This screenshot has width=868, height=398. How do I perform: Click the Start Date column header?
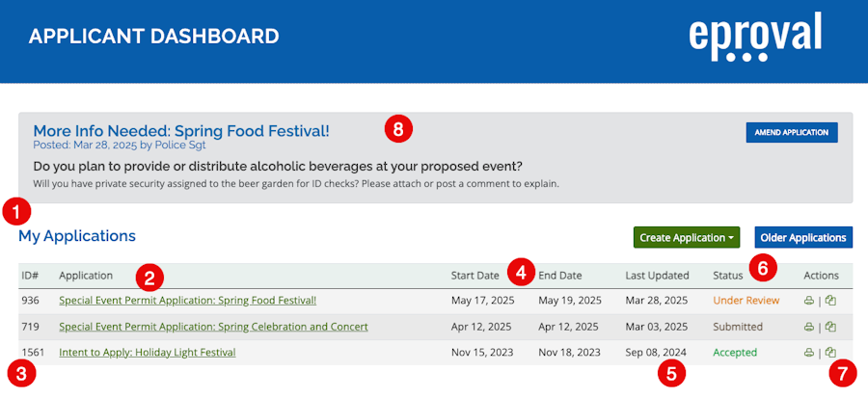coord(475,276)
